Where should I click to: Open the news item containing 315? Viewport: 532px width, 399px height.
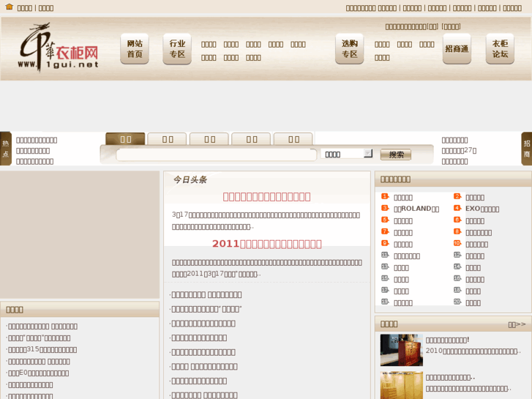42,349
